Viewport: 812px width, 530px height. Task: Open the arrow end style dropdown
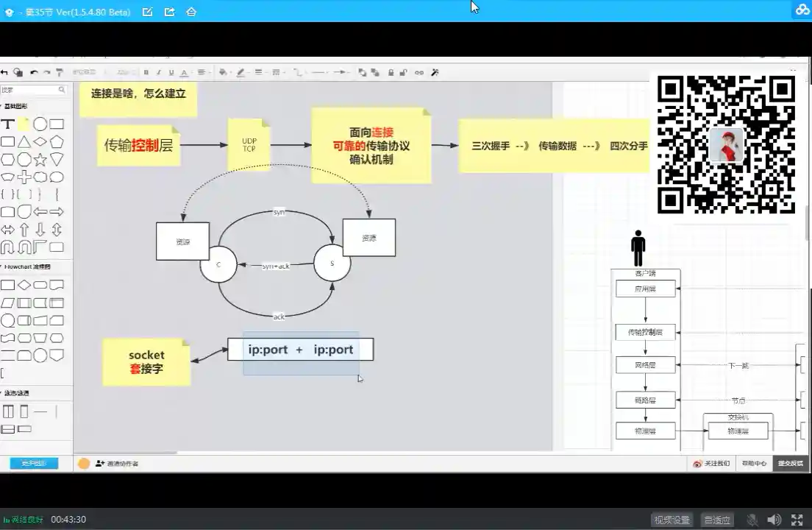coord(341,73)
